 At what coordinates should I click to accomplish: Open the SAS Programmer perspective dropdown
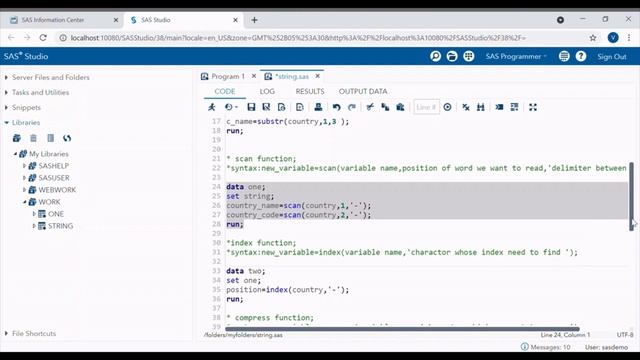click(x=516, y=56)
